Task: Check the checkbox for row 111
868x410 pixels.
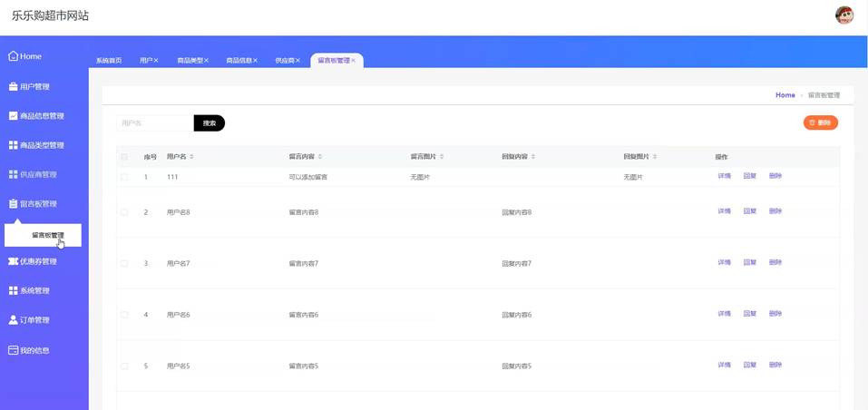Action: (x=124, y=177)
